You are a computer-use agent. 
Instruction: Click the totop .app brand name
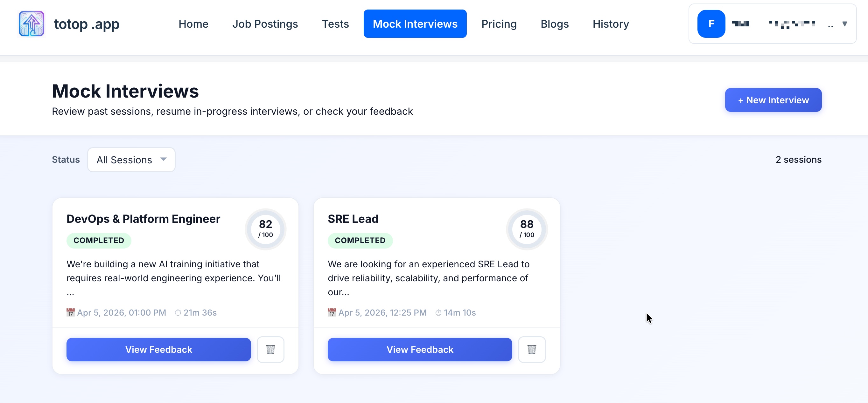[x=87, y=24]
